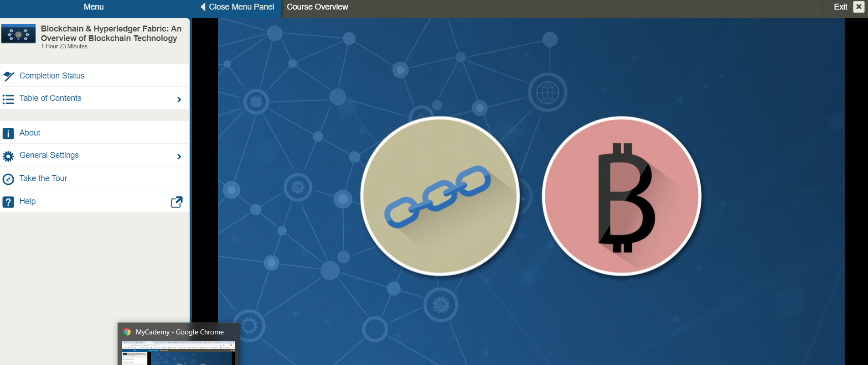Click the course thumbnail image in the sidebar

point(18,34)
